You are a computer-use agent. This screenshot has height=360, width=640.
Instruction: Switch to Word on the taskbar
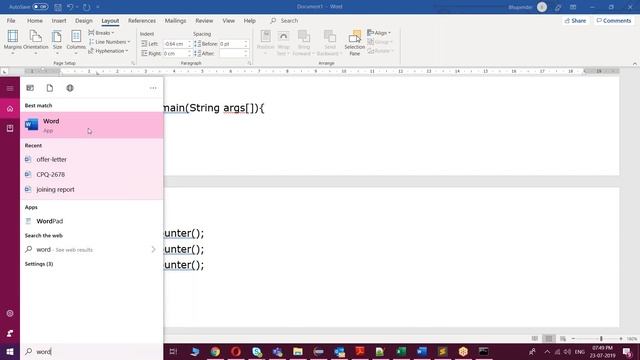422,351
